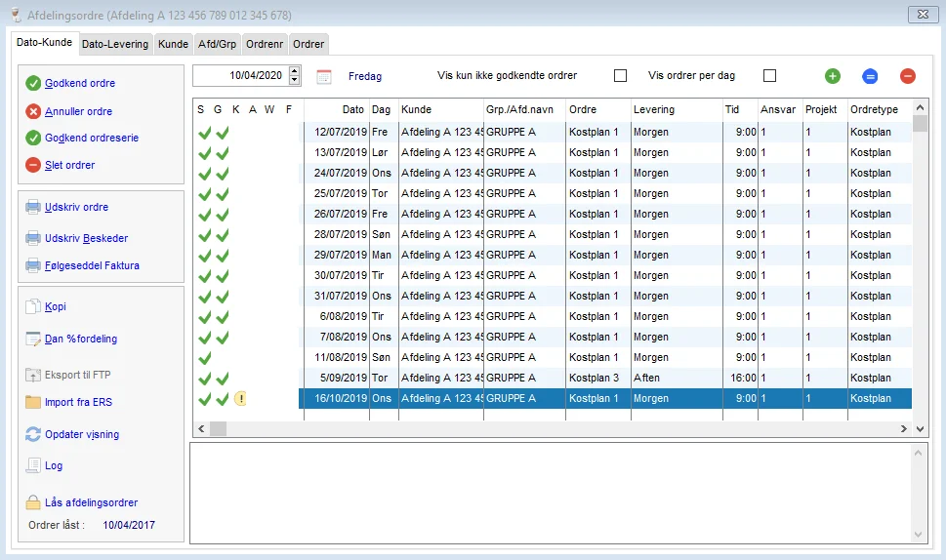The width and height of the screenshot is (946, 560).
Task: Open the Ordrenr tab
Action: (x=266, y=44)
